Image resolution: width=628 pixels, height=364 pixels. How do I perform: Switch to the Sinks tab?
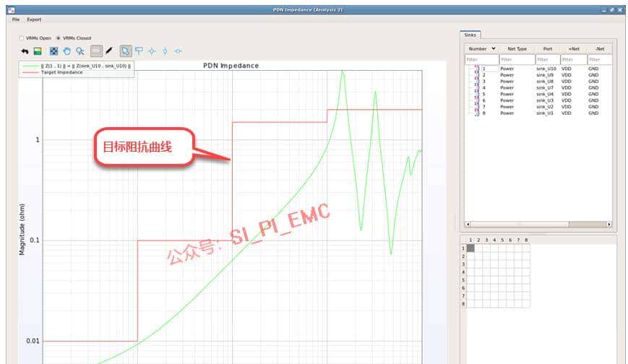pos(470,35)
